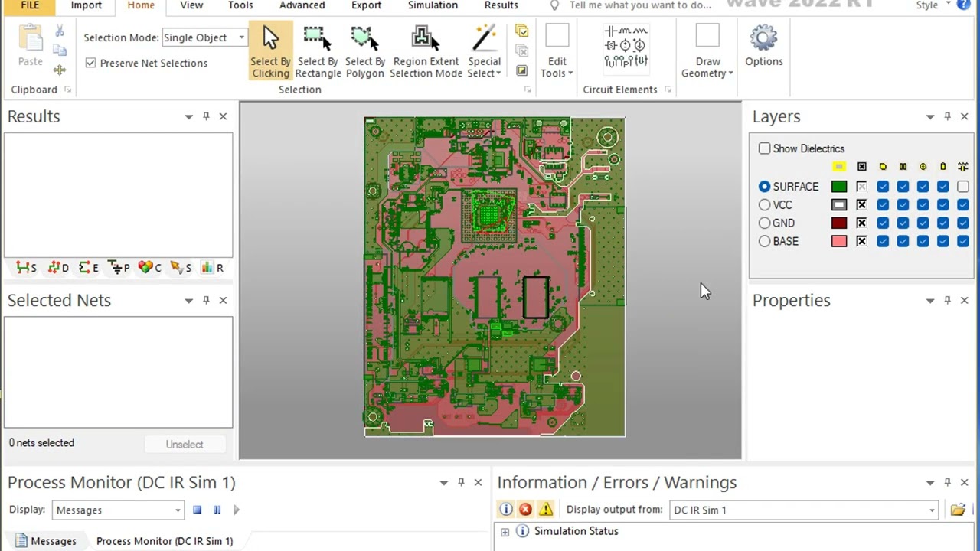Viewport: 980px width, 551px height.
Task: Stop the simulation with the blue square
Action: pyautogui.click(x=197, y=510)
